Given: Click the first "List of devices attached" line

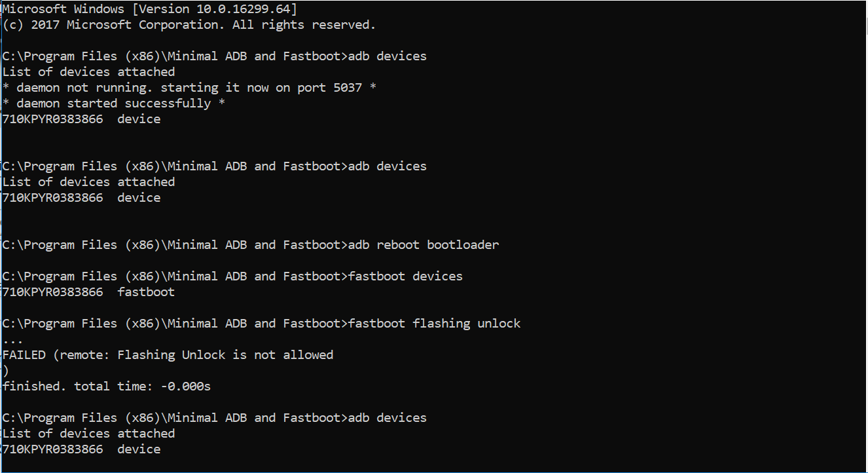Looking at the screenshot, I should coord(88,72).
